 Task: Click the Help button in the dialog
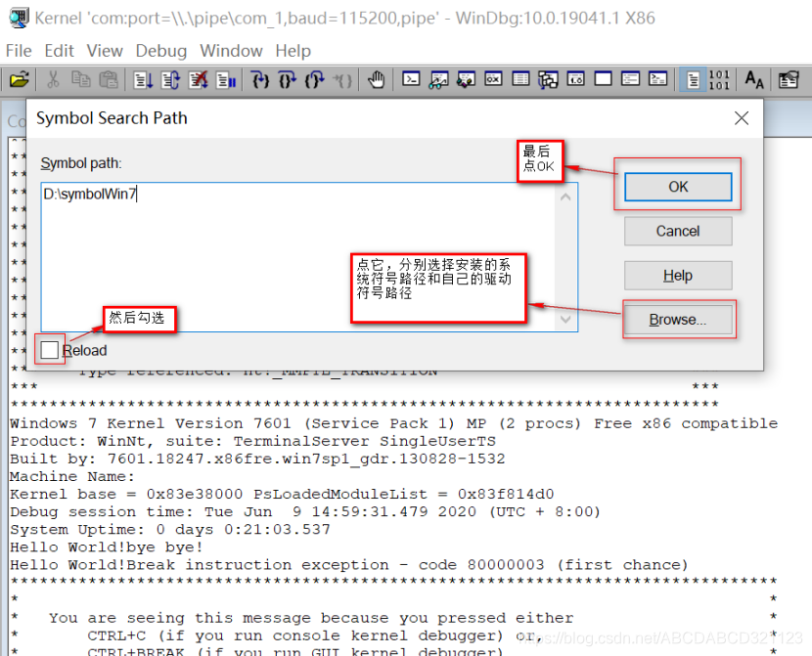pos(678,276)
